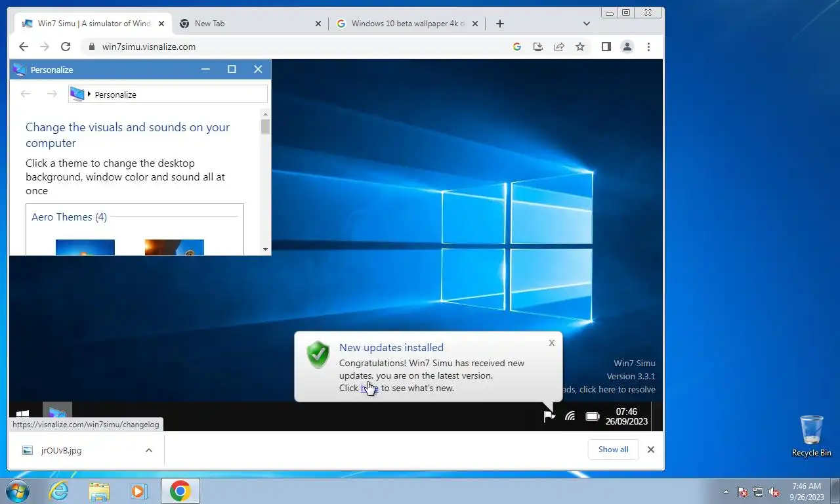Click Personalize scrollbar down arrow
The height and width of the screenshot is (504, 840).
pos(265,249)
